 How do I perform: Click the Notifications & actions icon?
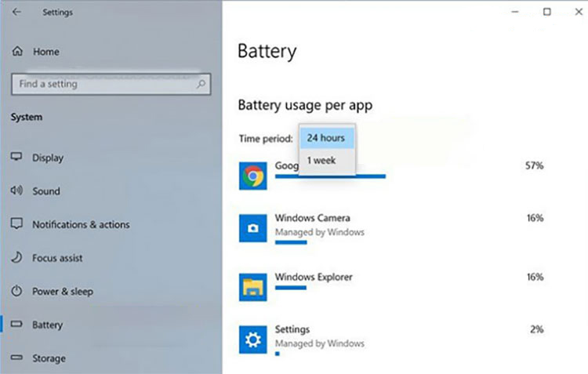(x=16, y=223)
